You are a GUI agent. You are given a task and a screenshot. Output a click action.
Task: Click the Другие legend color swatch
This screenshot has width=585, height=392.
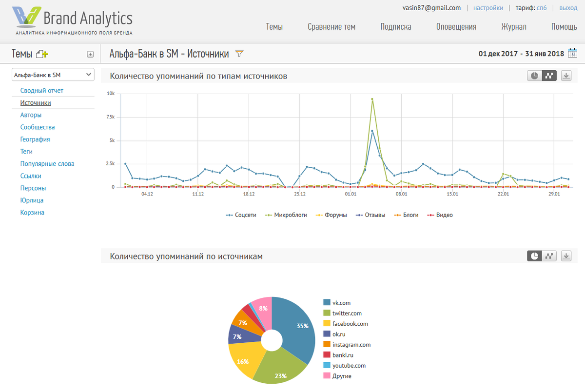point(327,376)
